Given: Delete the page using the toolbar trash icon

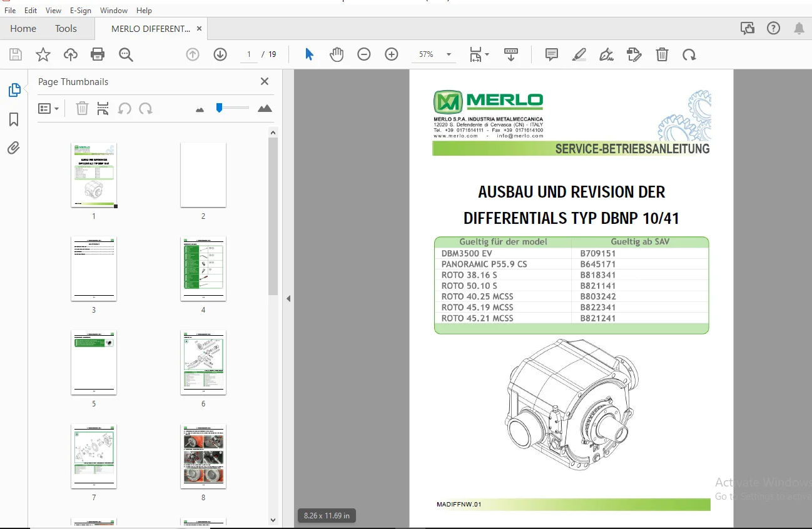Looking at the screenshot, I should pyautogui.click(x=662, y=54).
